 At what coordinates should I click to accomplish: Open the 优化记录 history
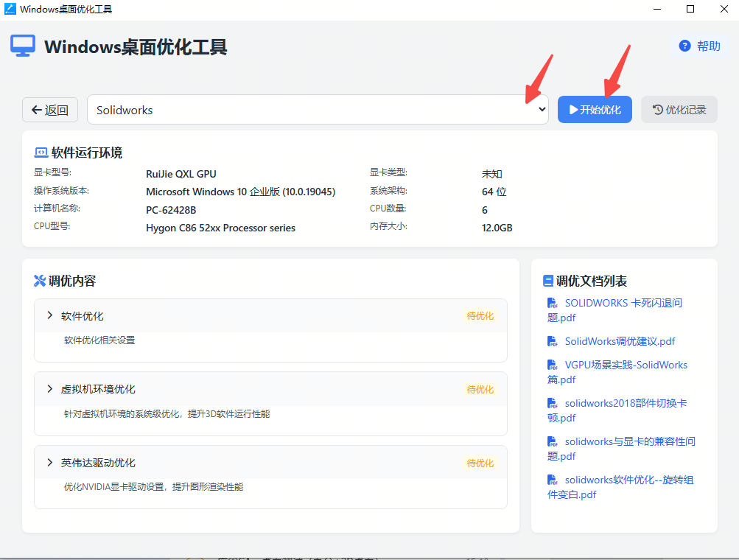point(679,110)
